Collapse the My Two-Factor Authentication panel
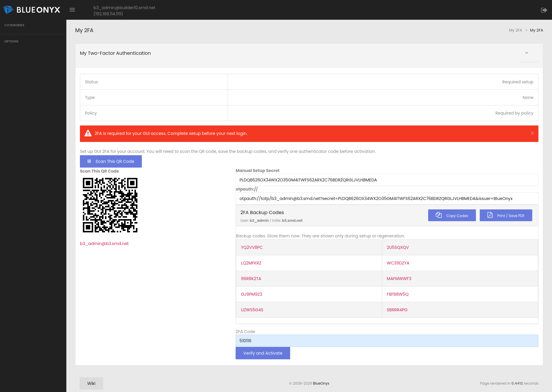Screen dimensions: 552x392 [526, 53]
